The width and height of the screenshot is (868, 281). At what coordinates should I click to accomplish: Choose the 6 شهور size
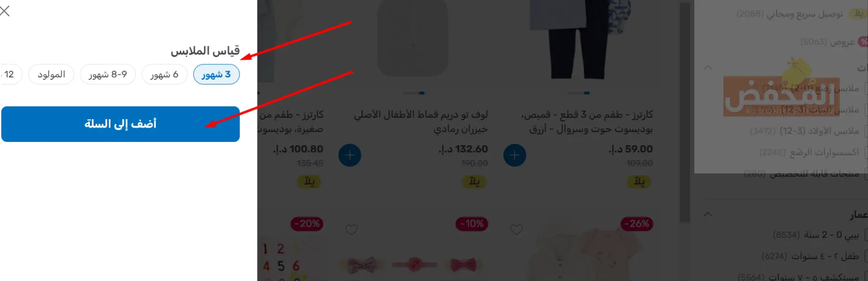coord(164,74)
